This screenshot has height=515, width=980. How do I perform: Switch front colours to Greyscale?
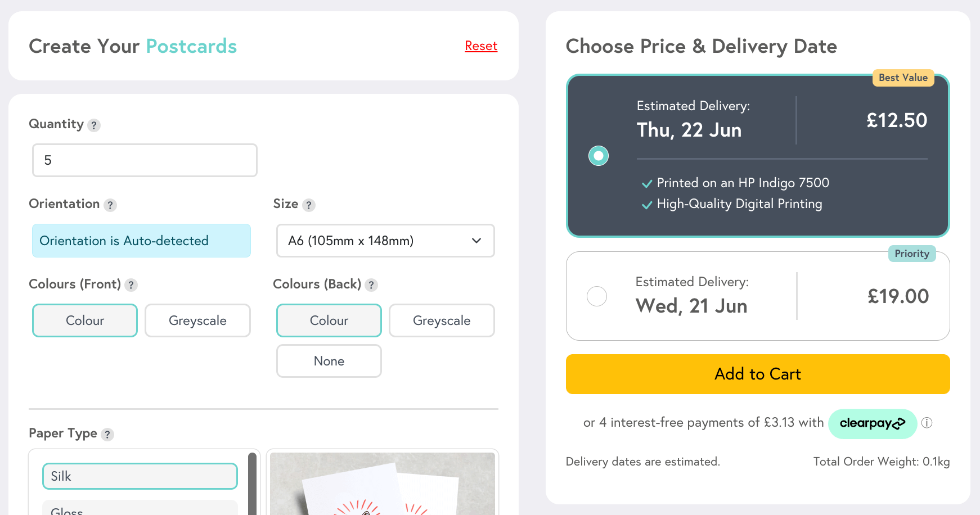(197, 320)
